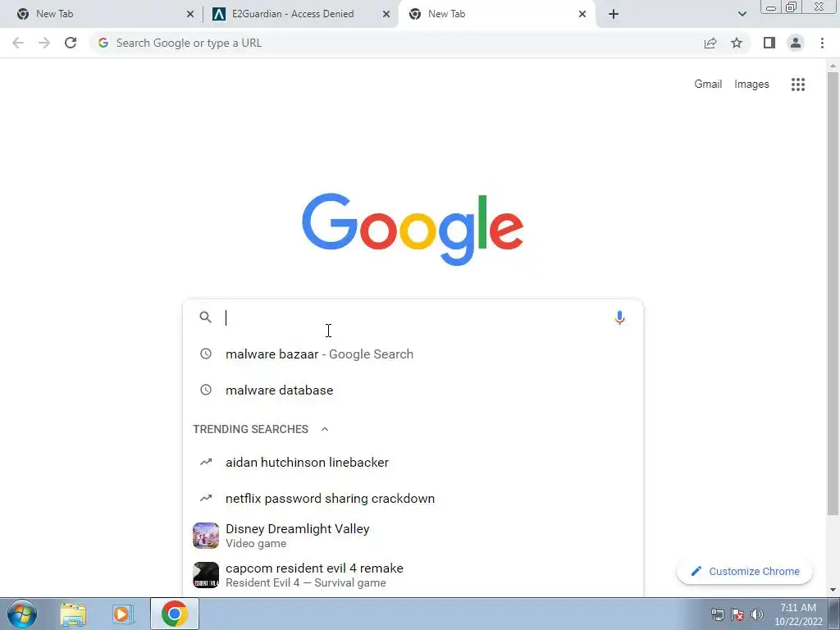The width and height of the screenshot is (840, 630).
Task: Close the E2Guardian - Access Denied tab
Action: click(x=386, y=14)
